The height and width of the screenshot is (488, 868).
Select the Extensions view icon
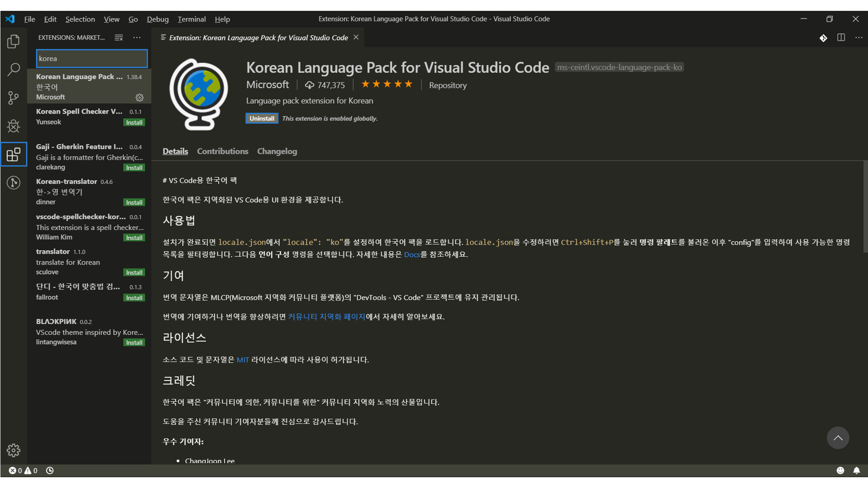pyautogui.click(x=13, y=154)
